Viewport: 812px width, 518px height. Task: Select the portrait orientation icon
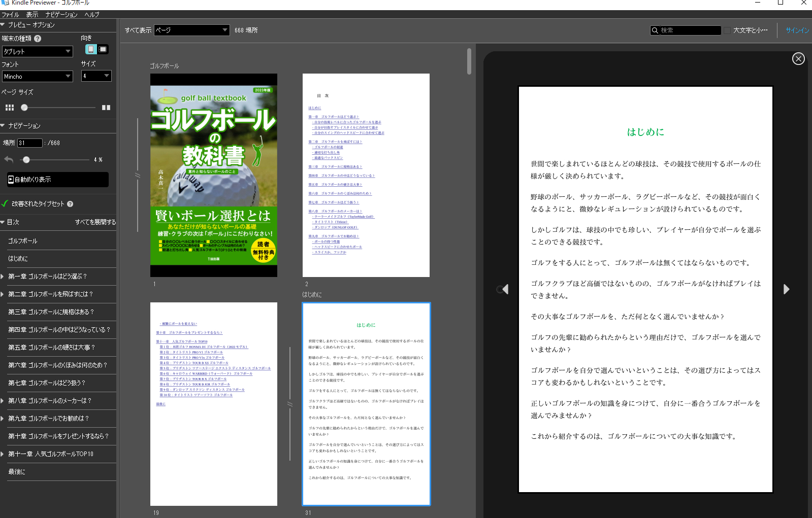click(91, 49)
